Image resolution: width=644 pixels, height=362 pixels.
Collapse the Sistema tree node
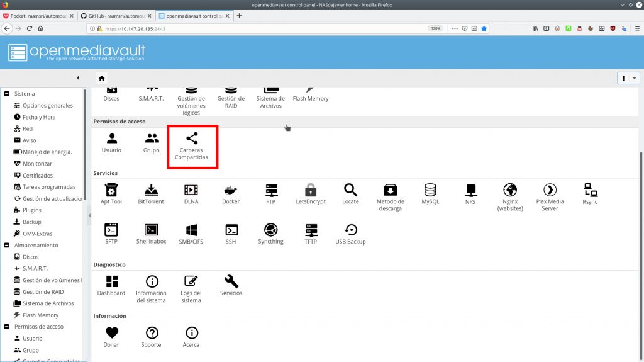[6, 93]
